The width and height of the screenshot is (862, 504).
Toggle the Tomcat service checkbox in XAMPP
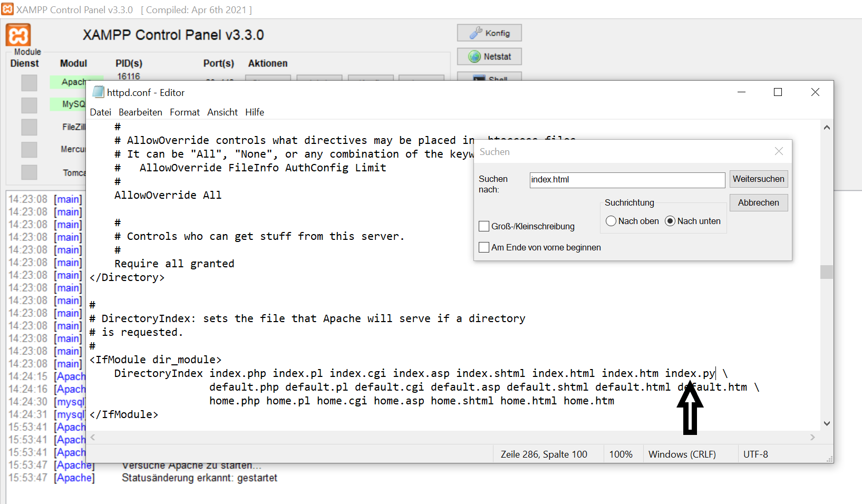pyautogui.click(x=29, y=172)
